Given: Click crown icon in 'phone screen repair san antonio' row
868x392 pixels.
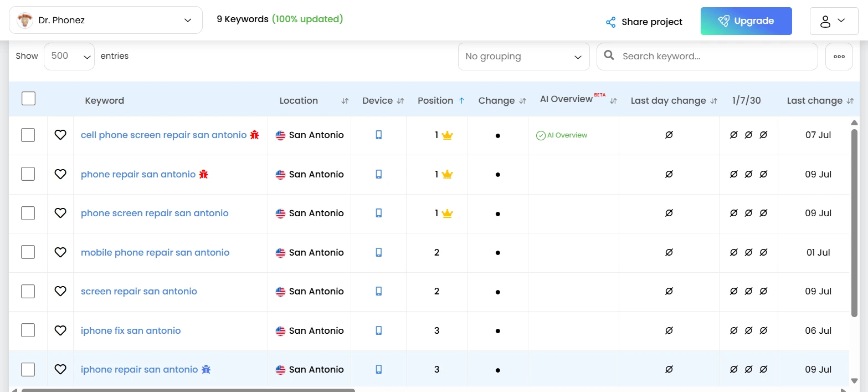Looking at the screenshot, I should tap(447, 213).
